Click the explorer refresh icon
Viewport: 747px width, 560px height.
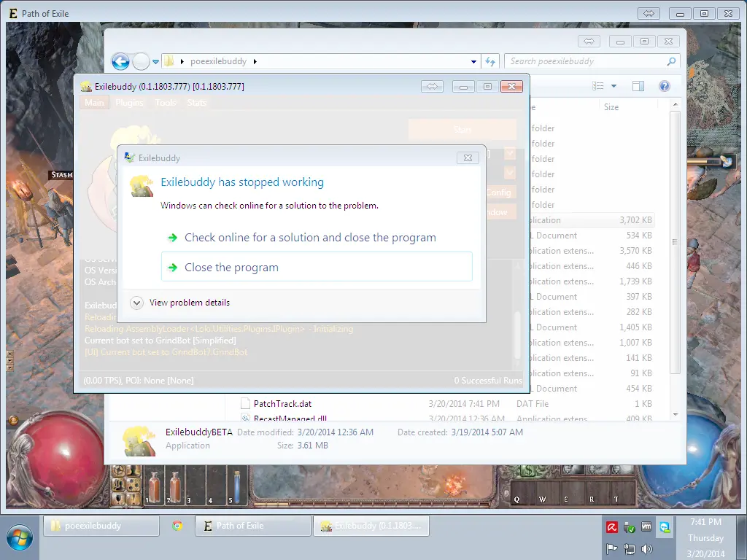pos(491,62)
